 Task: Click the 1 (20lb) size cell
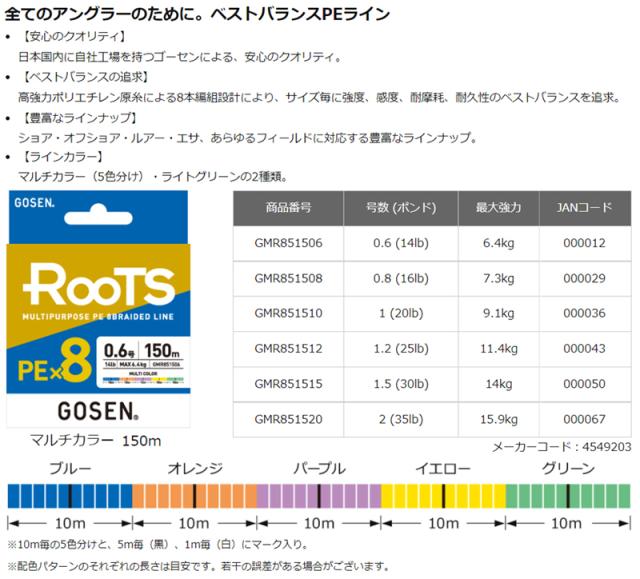point(401,313)
